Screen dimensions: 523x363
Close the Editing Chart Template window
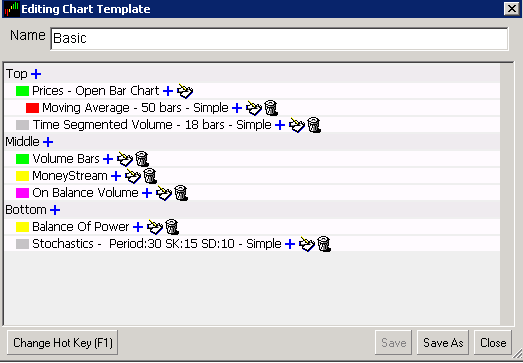[512, 9]
